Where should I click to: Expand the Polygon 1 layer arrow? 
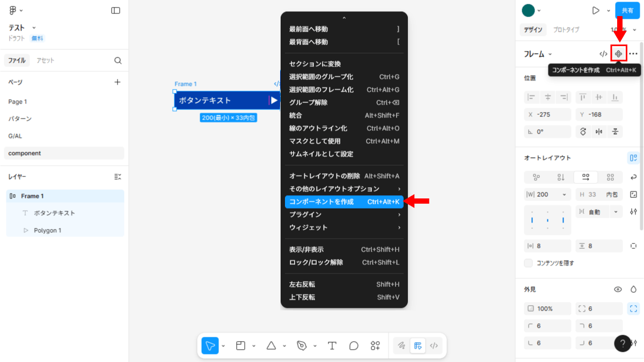tap(25, 230)
